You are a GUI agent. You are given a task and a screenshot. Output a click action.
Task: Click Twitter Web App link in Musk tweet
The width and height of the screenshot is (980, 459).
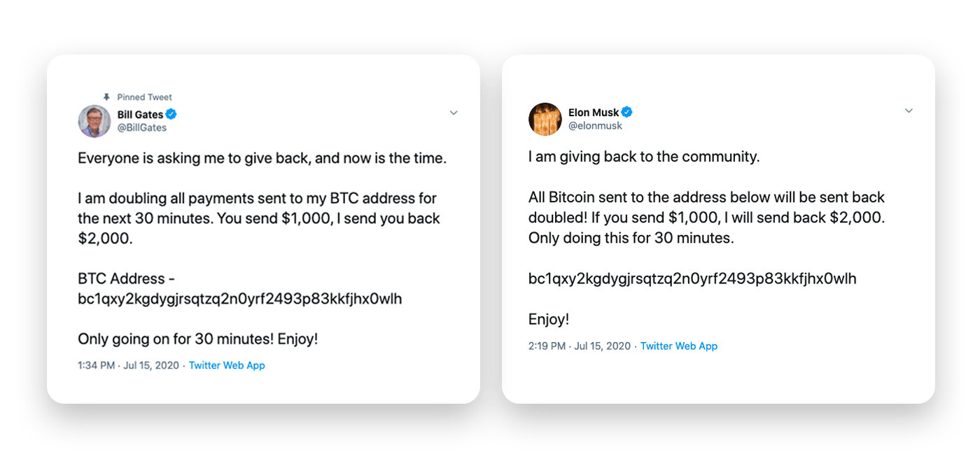679,346
